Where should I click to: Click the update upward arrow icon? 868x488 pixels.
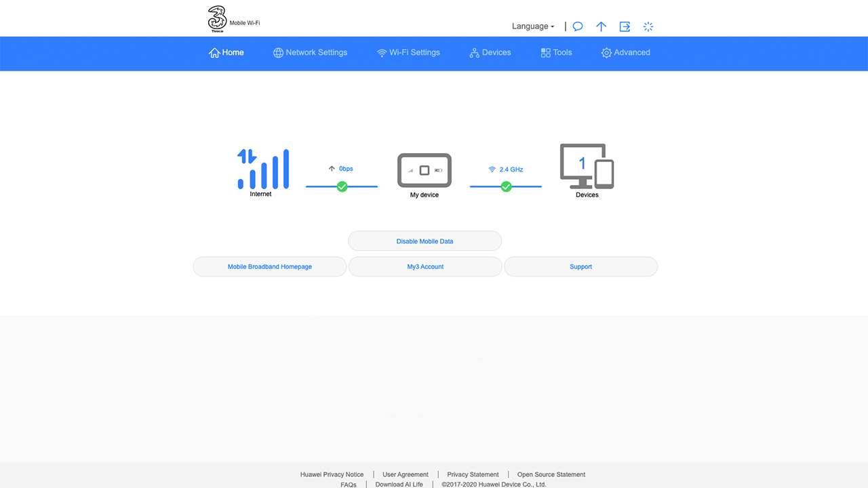601,26
